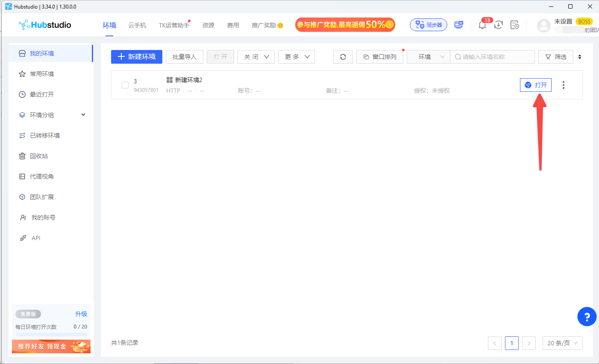Click the gold coin icon beside 推广奖励

(280, 25)
